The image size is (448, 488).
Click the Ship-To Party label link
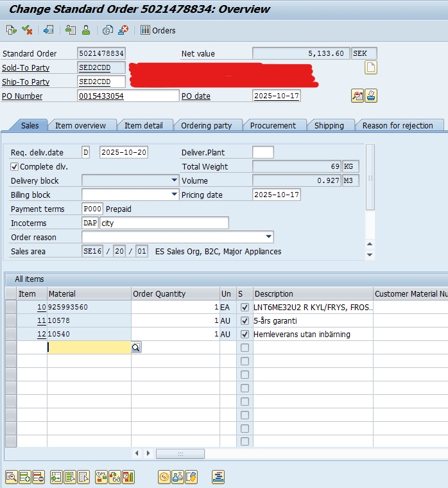26,82
